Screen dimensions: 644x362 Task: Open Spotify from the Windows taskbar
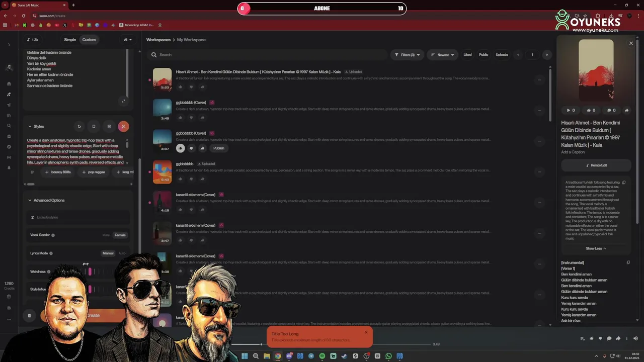pos(322,356)
